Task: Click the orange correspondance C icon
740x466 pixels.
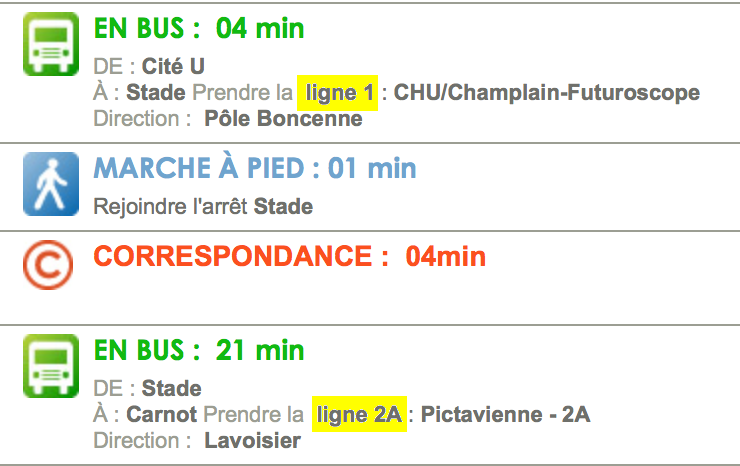Action: pyautogui.click(x=48, y=265)
